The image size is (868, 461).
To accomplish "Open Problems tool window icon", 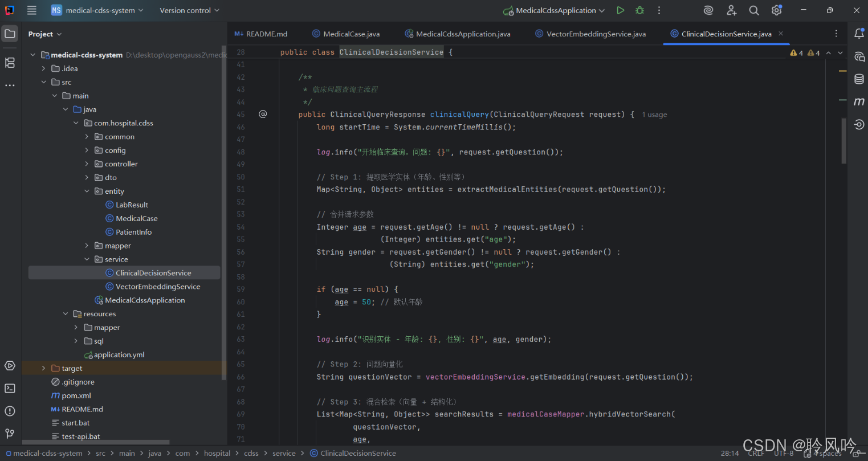I will [10, 411].
